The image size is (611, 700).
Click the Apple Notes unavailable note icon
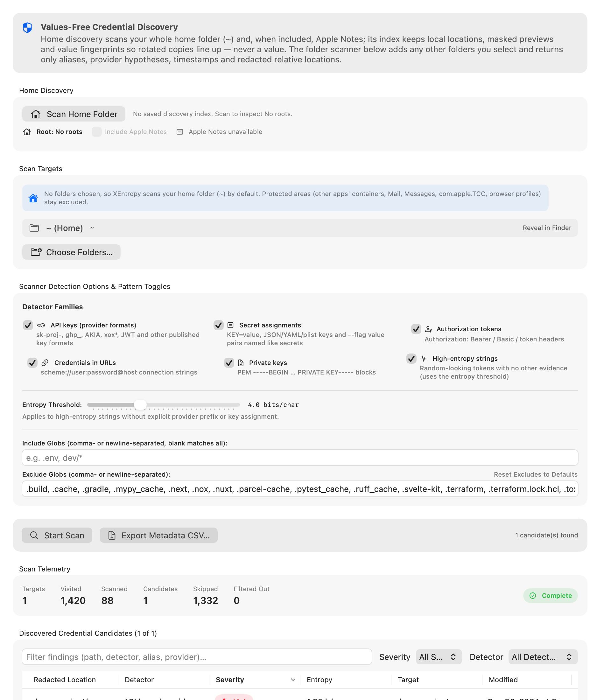pyautogui.click(x=180, y=132)
